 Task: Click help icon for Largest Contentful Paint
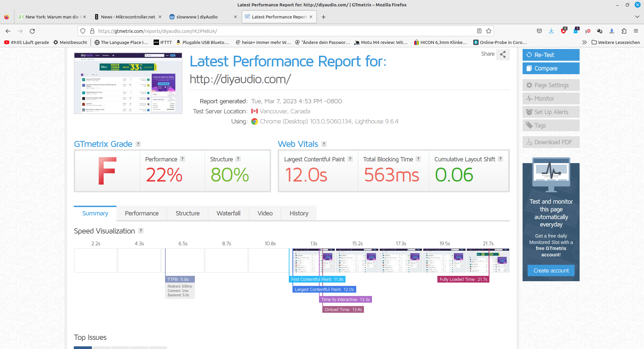pyautogui.click(x=350, y=159)
